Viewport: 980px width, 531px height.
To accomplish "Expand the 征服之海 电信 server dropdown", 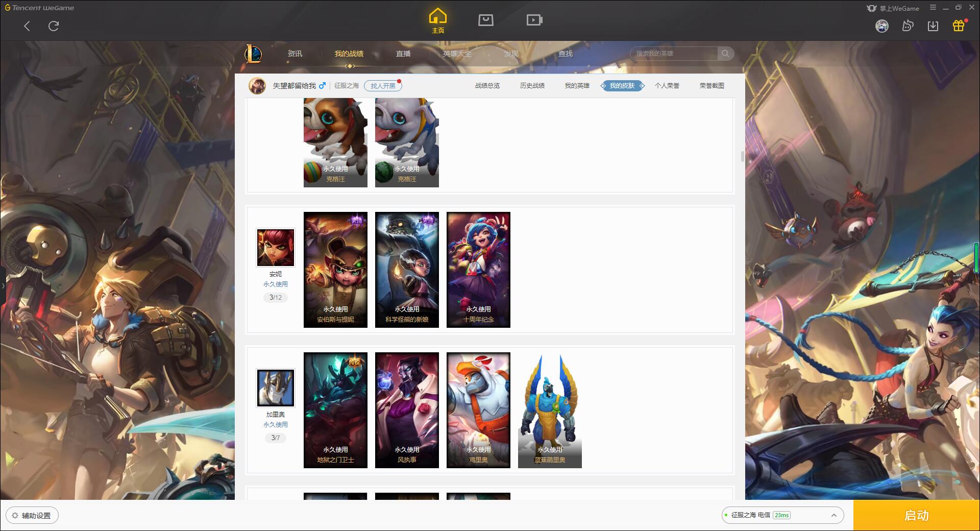I will [782, 515].
